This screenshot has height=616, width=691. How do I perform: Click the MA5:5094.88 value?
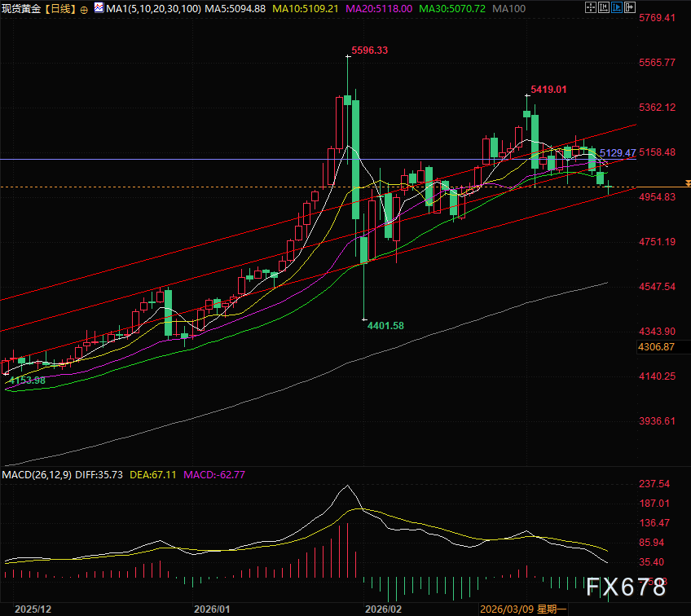(x=235, y=8)
